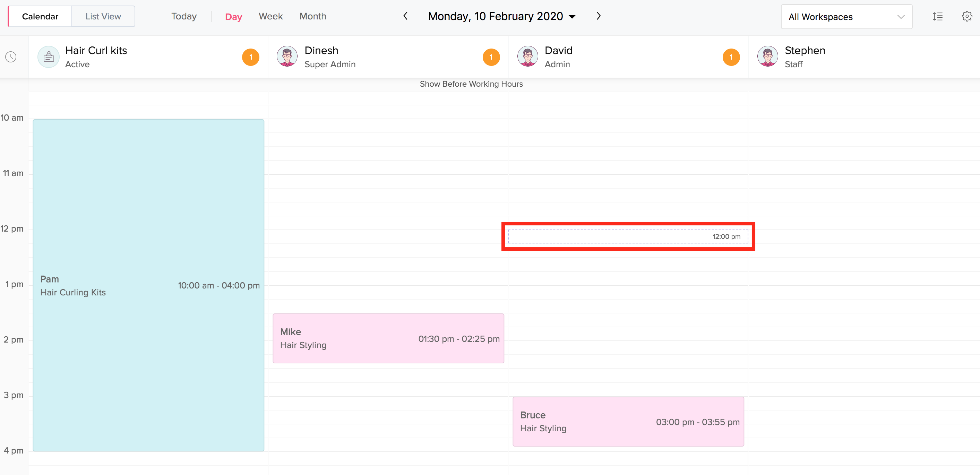Select the Week view tab

270,16
